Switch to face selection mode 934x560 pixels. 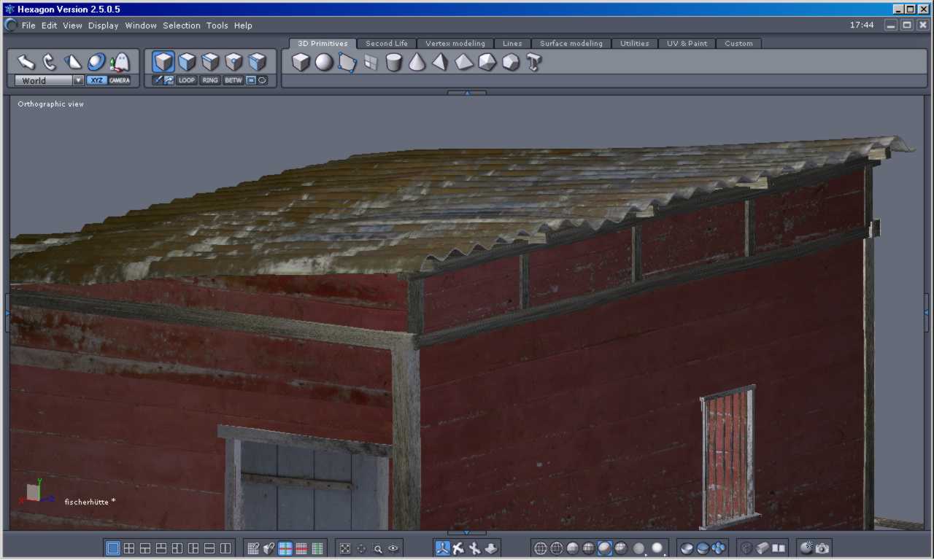(x=188, y=61)
